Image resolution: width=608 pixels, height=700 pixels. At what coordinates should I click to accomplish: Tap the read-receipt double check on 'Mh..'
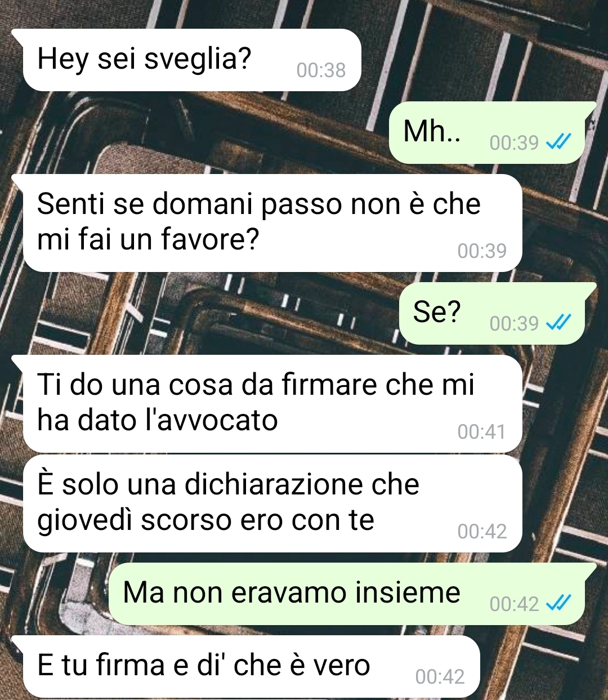click(559, 142)
